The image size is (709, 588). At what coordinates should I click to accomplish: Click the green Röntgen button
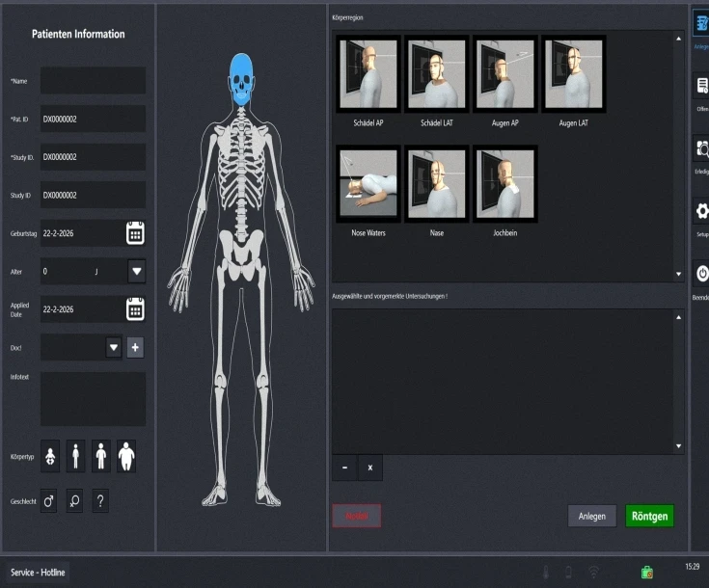pyautogui.click(x=650, y=516)
